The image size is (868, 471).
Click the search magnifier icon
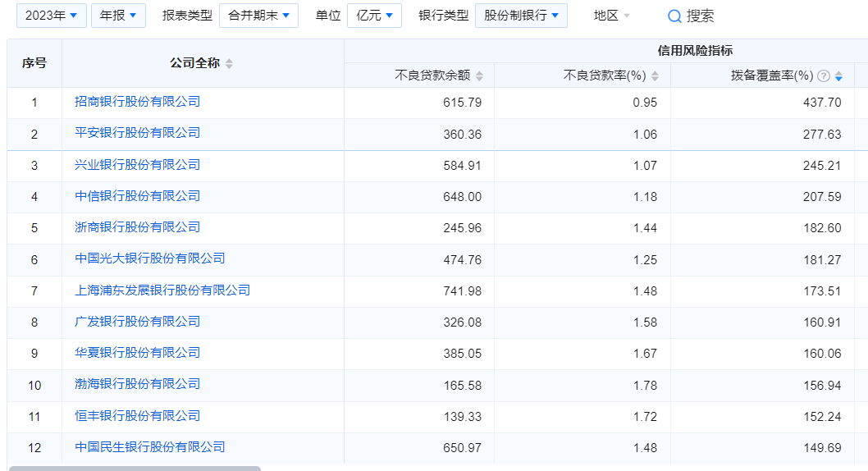(674, 16)
